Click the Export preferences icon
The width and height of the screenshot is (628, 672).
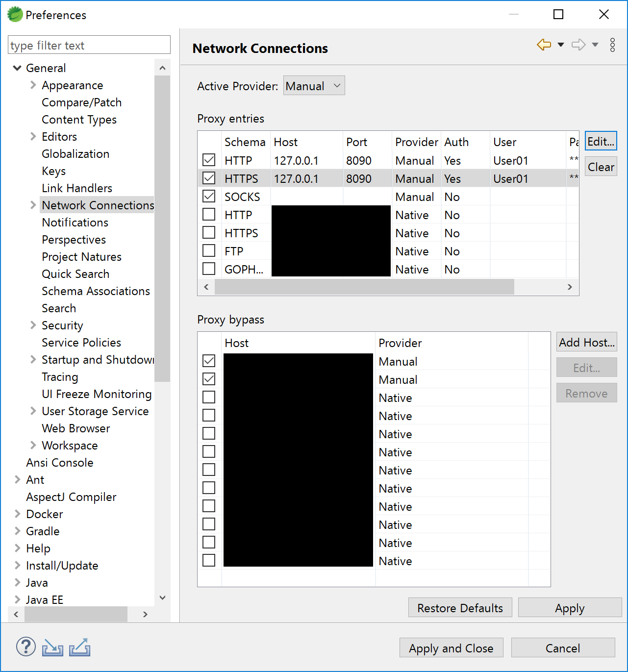(79, 647)
